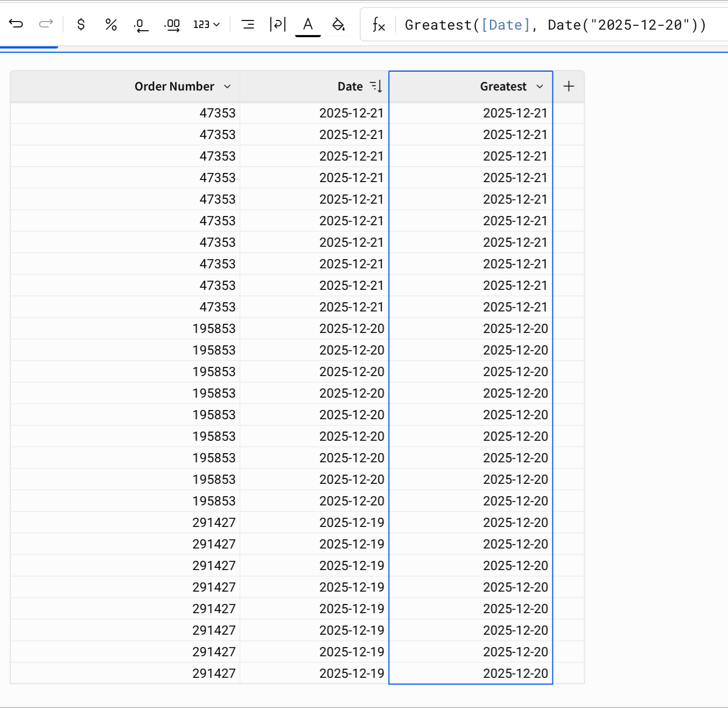The height and width of the screenshot is (708, 728).
Task: Decrease decimal places
Action: tap(141, 24)
